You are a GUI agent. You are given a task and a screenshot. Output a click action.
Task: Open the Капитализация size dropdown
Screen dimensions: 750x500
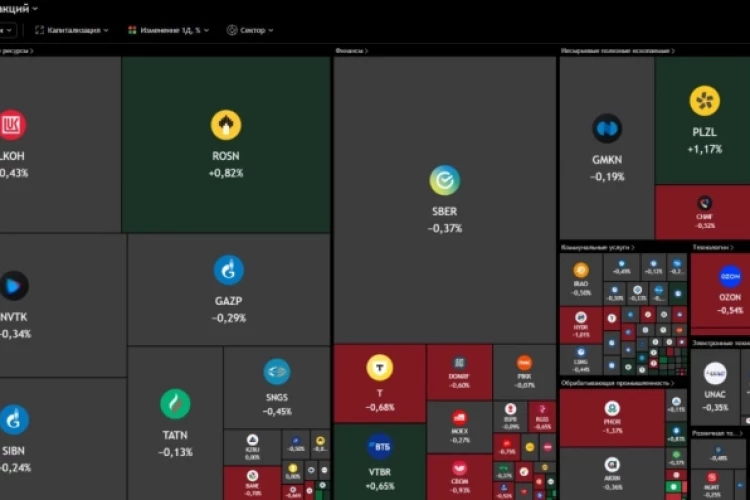[x=72, y=30]
